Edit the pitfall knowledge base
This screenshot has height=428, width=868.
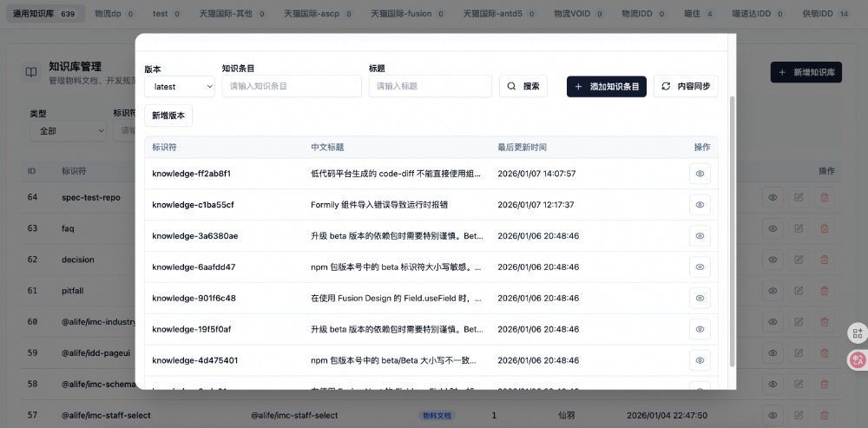[x=799, y=290]
